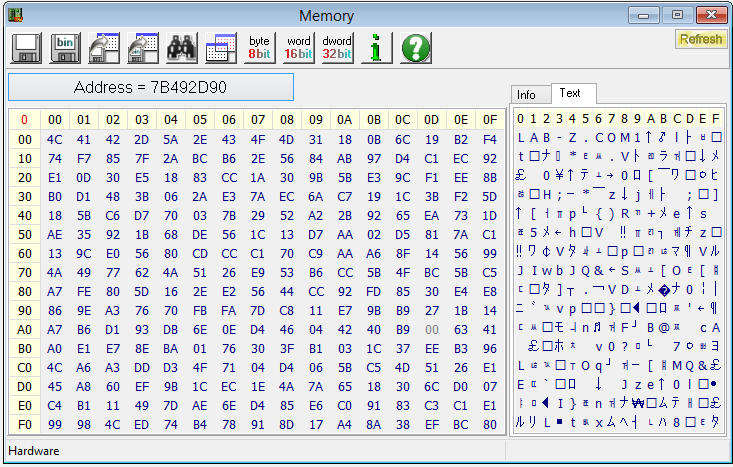The width and height of the screenshot is (733, 467).
Task: Click byte EA in row 40 column 0D
Action: [x=431, y=216]
